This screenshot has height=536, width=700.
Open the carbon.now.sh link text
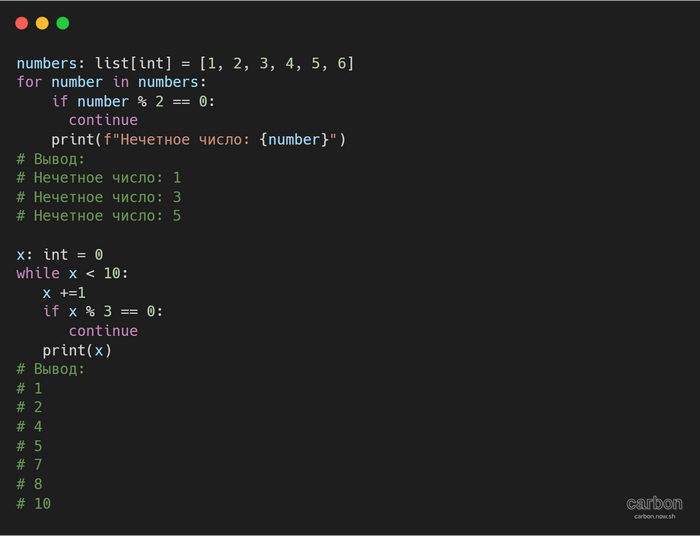(x=654, y=516)
